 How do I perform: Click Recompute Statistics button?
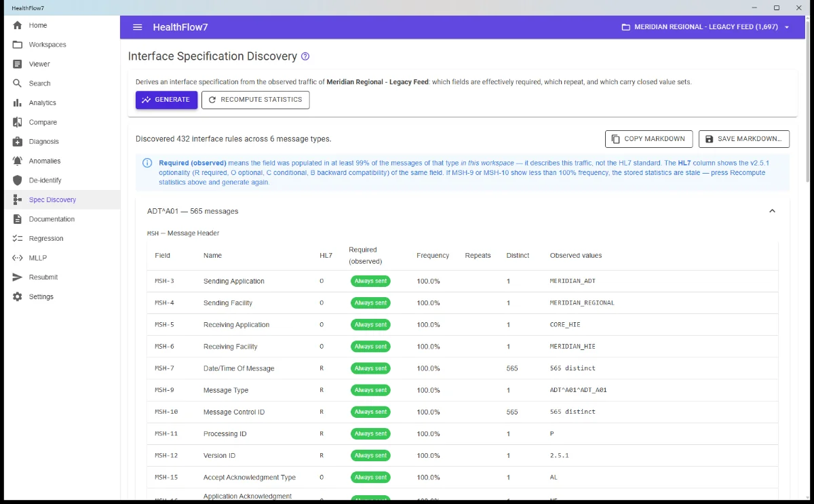pos(256,100)
